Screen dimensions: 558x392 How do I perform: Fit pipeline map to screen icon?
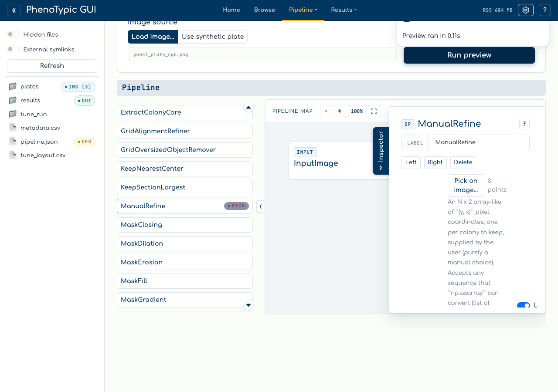[x=374, y=111]
